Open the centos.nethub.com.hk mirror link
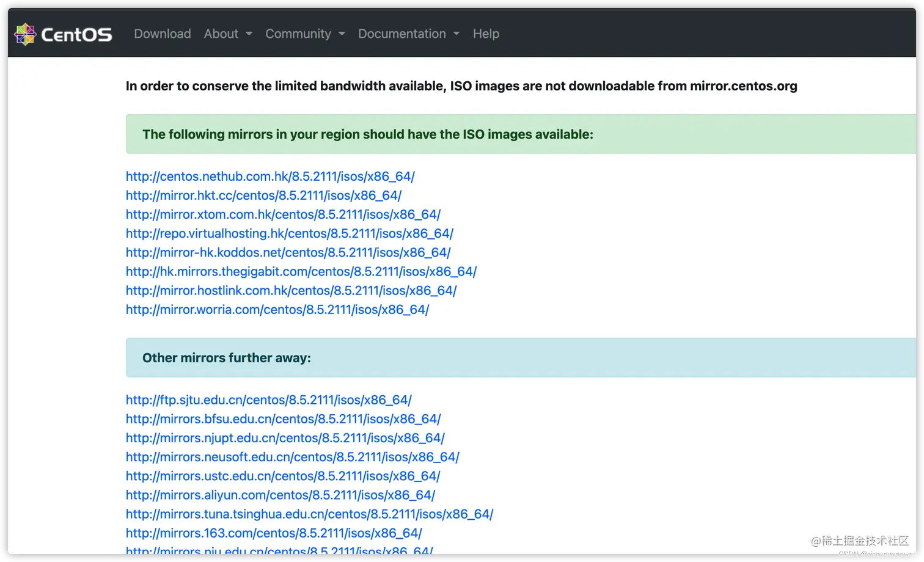The width and height of the screenshot is (924, 562). point(270,177)
